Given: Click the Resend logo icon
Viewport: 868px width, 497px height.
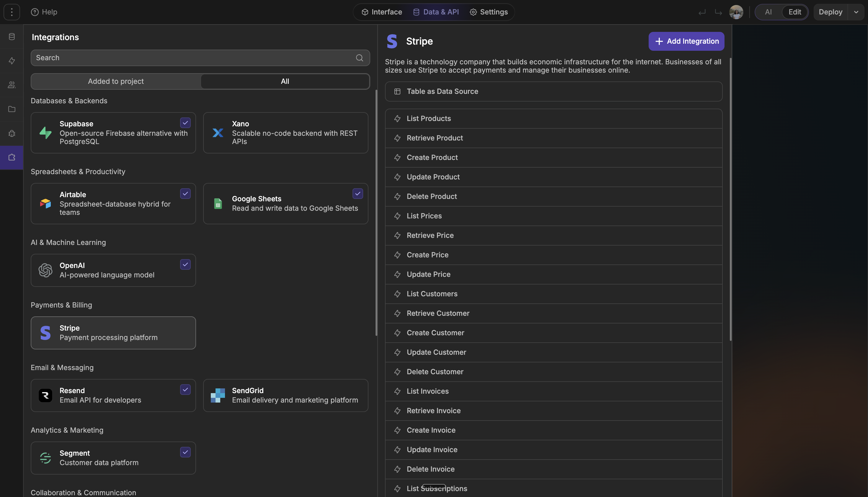Looking at the screenshot, I should [45, 395].
